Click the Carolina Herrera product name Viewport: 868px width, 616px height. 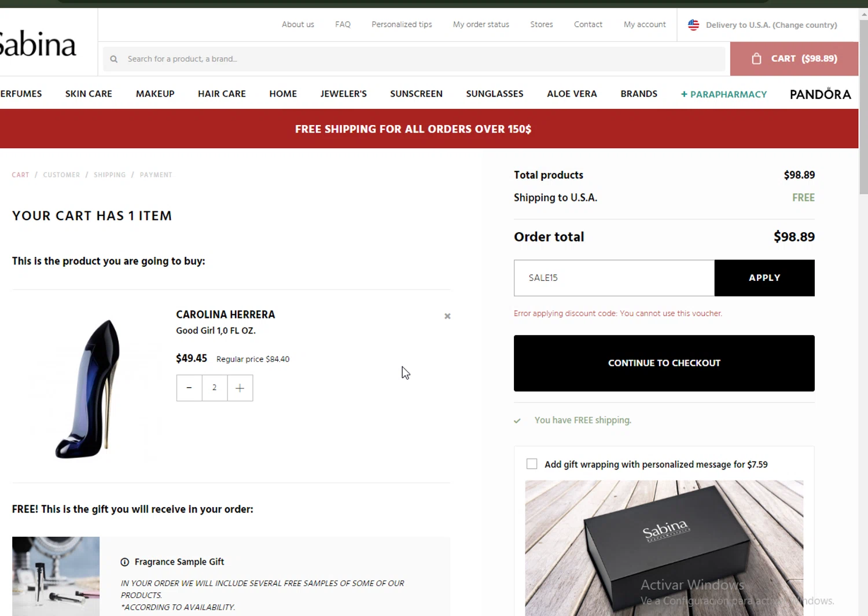(226, 314)
